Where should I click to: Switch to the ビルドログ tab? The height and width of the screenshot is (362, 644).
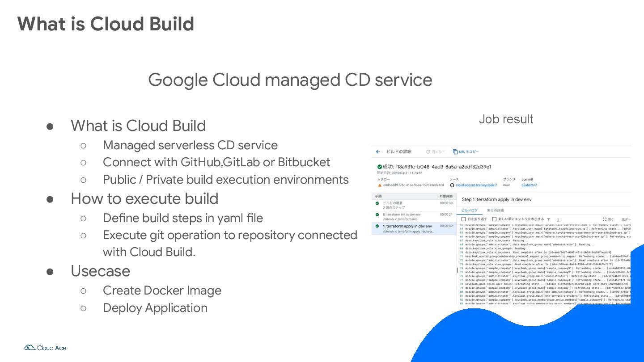tap(469, 210)
